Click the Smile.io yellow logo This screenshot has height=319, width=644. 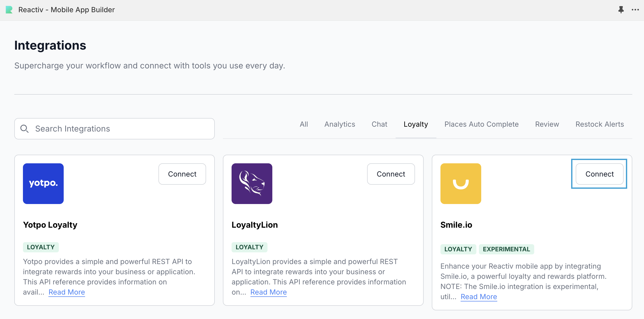coord(461,184)
